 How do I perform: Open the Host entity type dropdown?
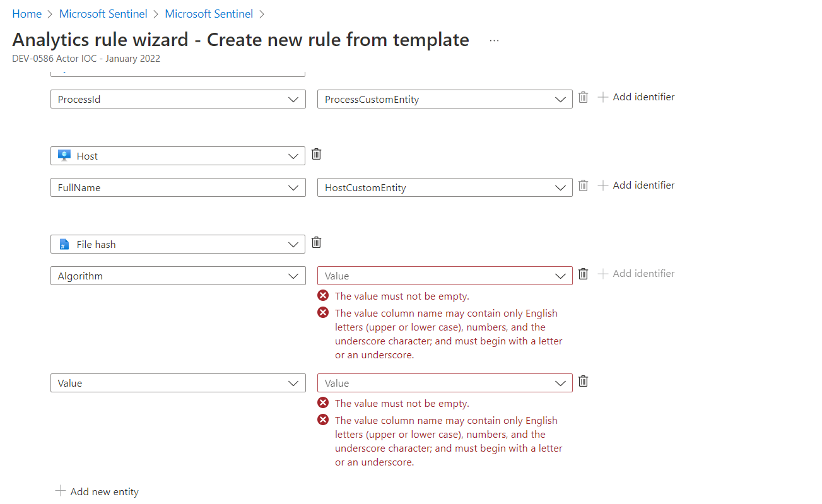tap(178, 156)
